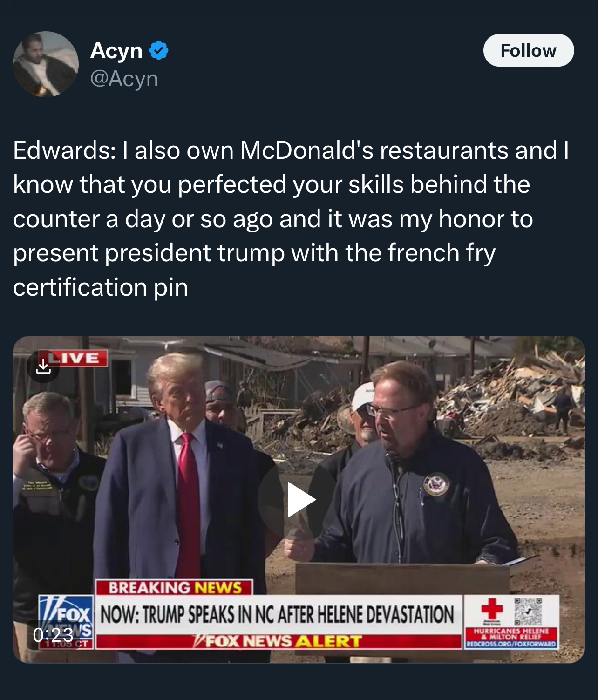The height and width of the screenshot is (700, 598).
Task: Open Acyn's profile picture
Action: pos(46,64)
